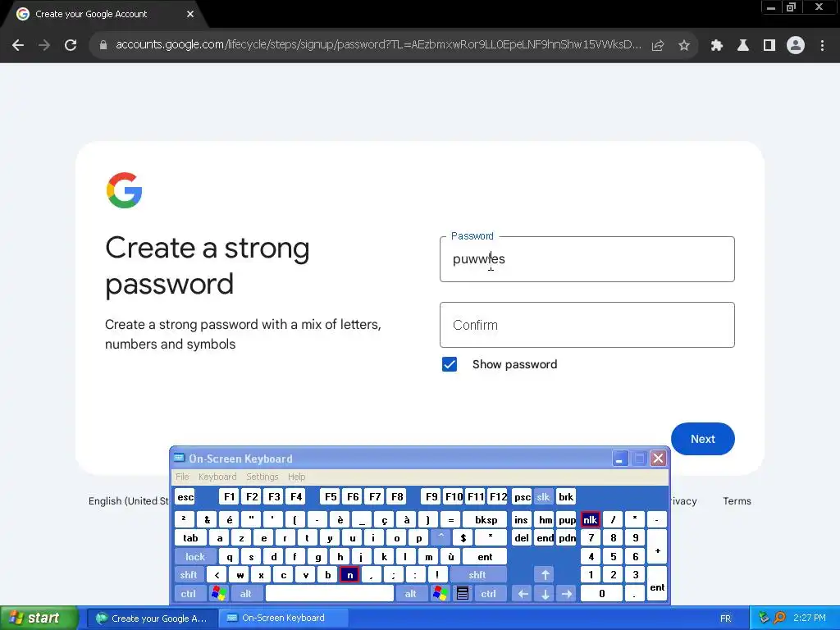Screen dimensions: 840x630
Task: Click the psc print screen key
Action: coord(522,497)
